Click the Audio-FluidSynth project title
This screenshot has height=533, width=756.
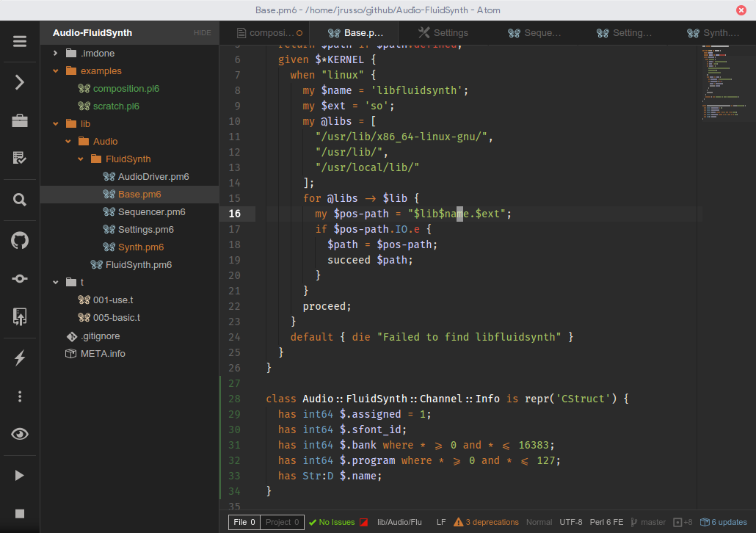(x=92, y=33)
